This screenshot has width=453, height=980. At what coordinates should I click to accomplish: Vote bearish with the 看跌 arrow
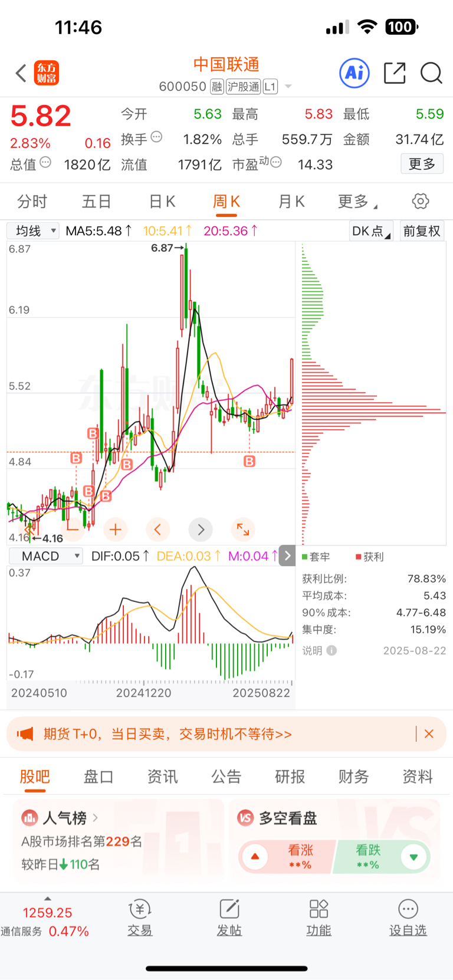[x=413, y=857]
